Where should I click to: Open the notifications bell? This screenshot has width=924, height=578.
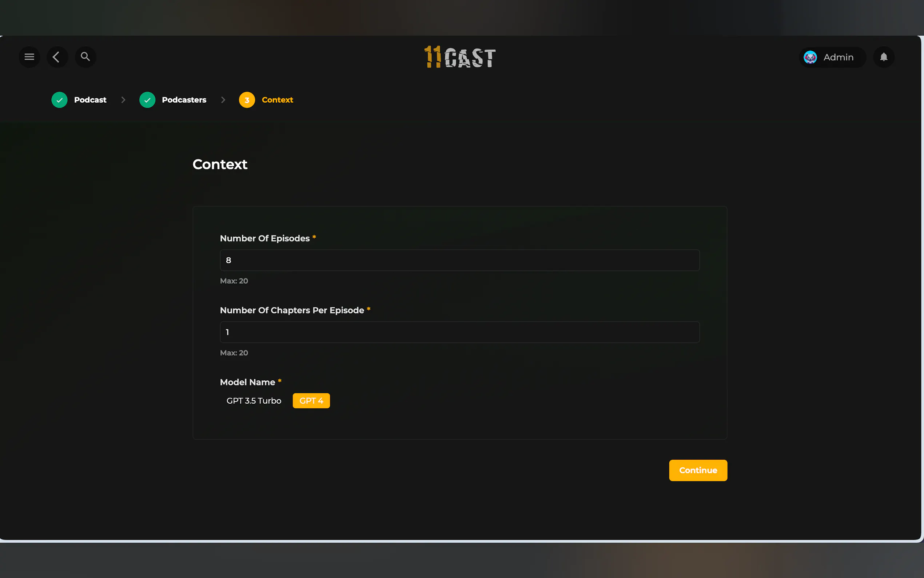coord(884,57)
